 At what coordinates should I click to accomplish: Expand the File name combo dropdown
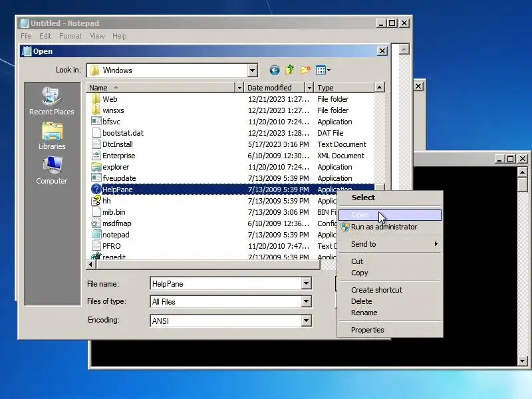[306, 283]
